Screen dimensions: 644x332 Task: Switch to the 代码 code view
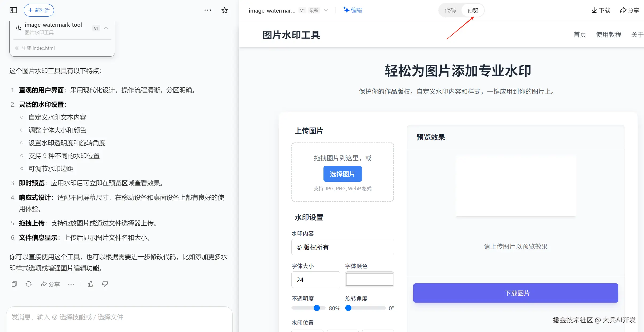coord(450,10)
